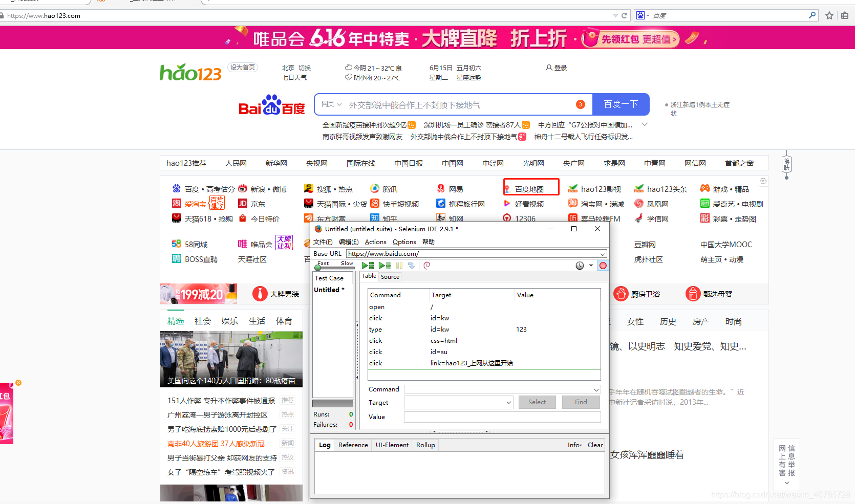Switch to the UI-Element tab

(392, 445)
